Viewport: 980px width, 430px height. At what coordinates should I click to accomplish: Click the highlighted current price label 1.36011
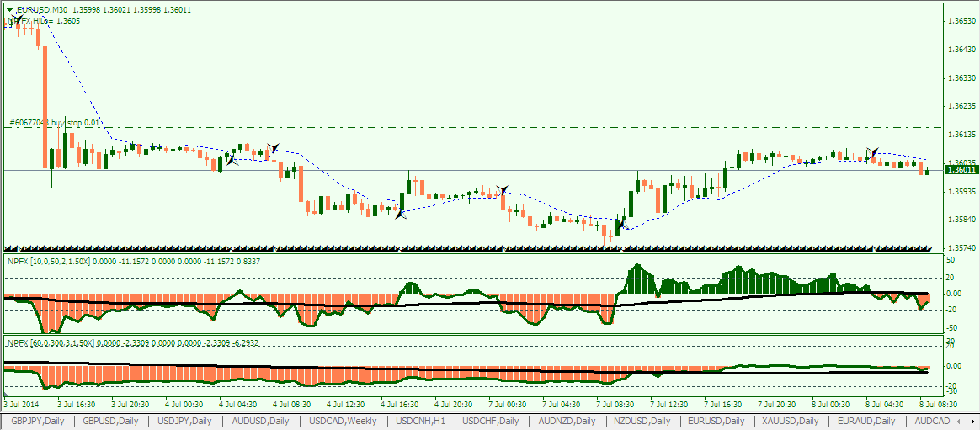pos(960,170)
